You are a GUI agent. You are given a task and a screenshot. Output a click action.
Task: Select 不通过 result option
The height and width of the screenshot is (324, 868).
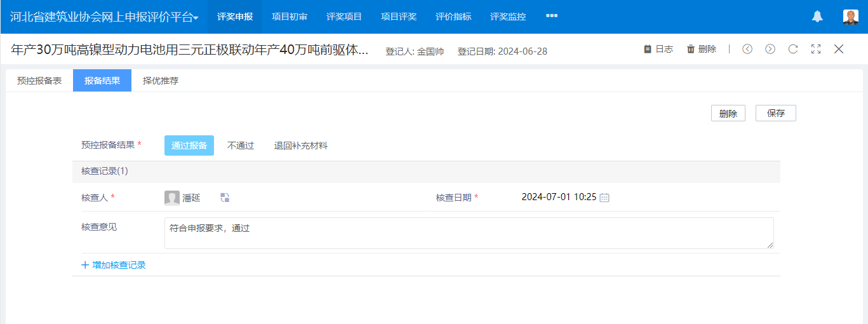241,145
